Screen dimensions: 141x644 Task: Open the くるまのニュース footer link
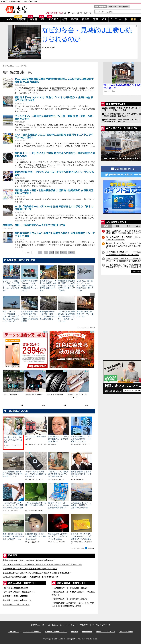click(x=37, y=625)
